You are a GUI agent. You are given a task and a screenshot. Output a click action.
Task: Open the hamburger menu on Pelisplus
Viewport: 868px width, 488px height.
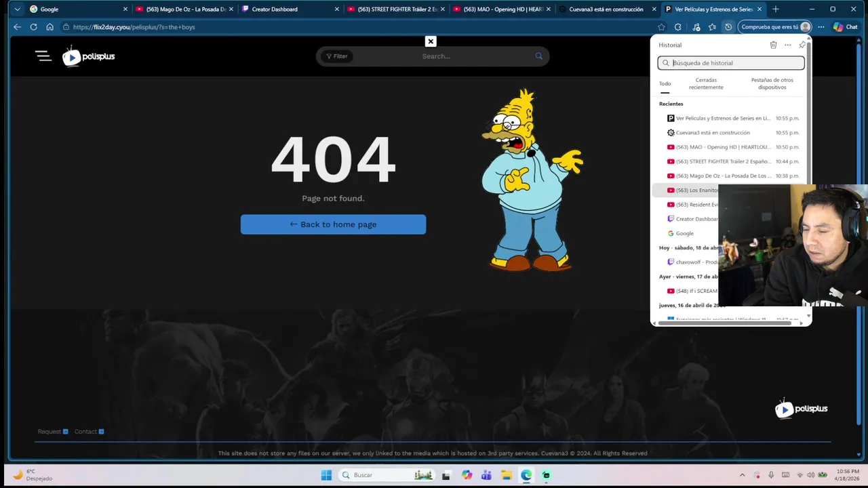click(43, 56)
